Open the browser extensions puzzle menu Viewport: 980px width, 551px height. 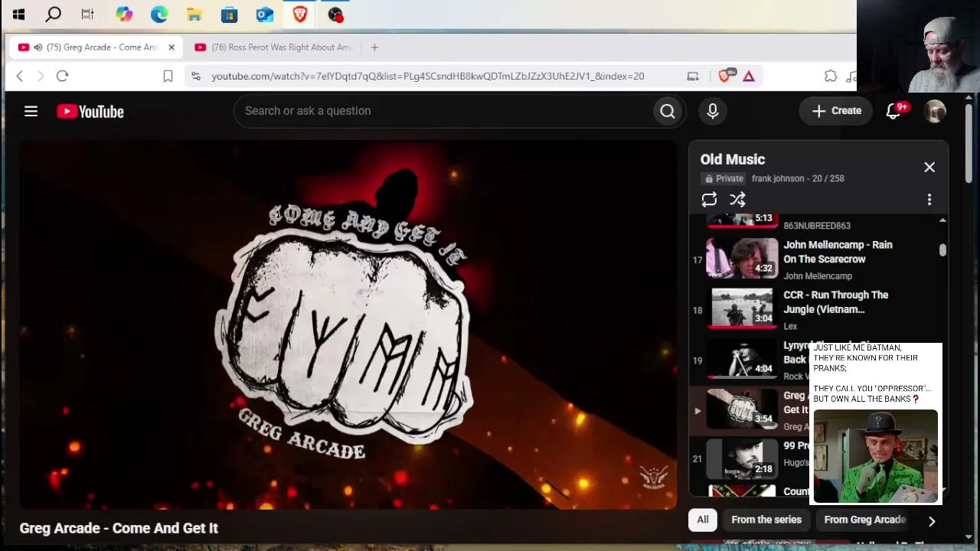831,76
